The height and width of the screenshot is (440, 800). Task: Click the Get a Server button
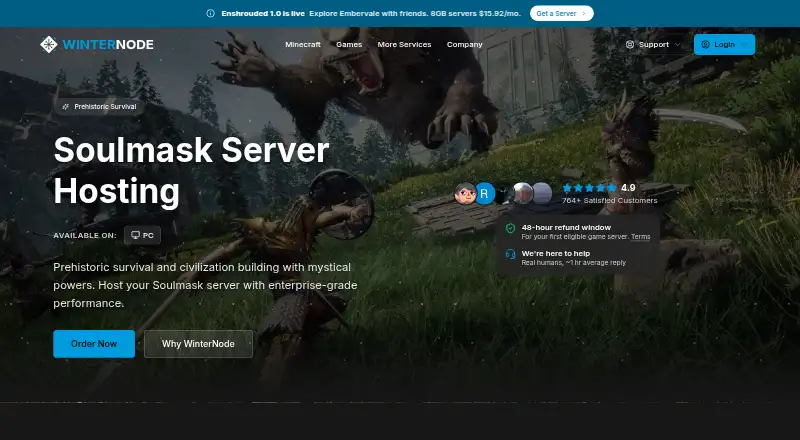click(561, 13)
